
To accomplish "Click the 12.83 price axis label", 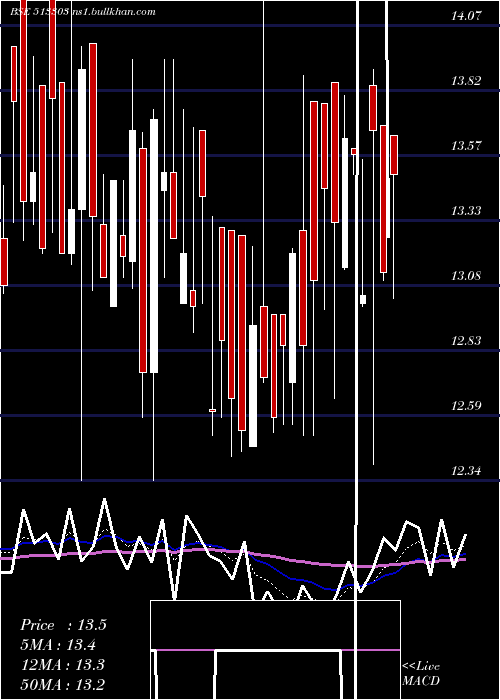I will click(x=466, y=341).
